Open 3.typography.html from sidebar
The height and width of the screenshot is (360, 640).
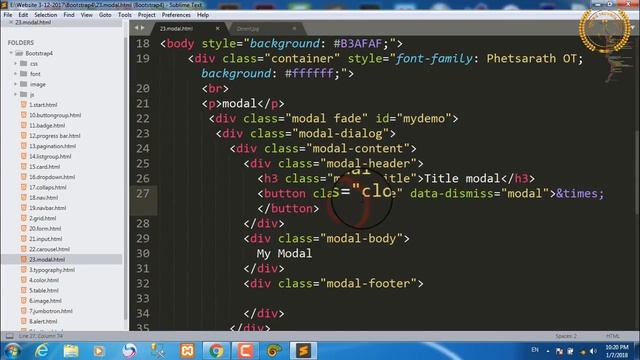coord(52,270)
